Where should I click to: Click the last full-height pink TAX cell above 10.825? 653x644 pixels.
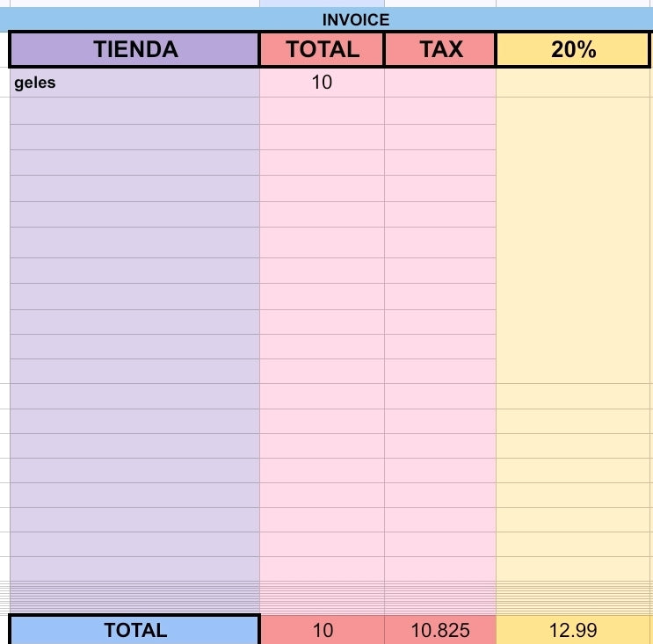click(440, 568)
